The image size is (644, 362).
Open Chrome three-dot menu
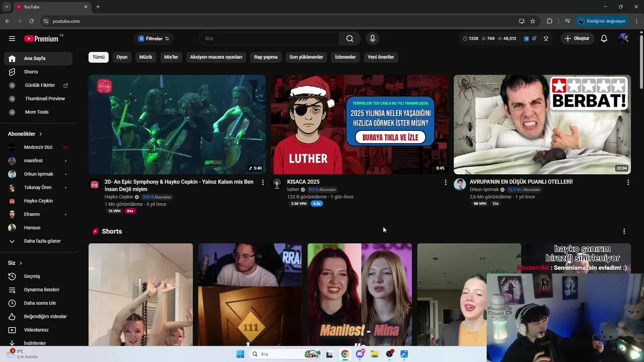coord(636,21)
